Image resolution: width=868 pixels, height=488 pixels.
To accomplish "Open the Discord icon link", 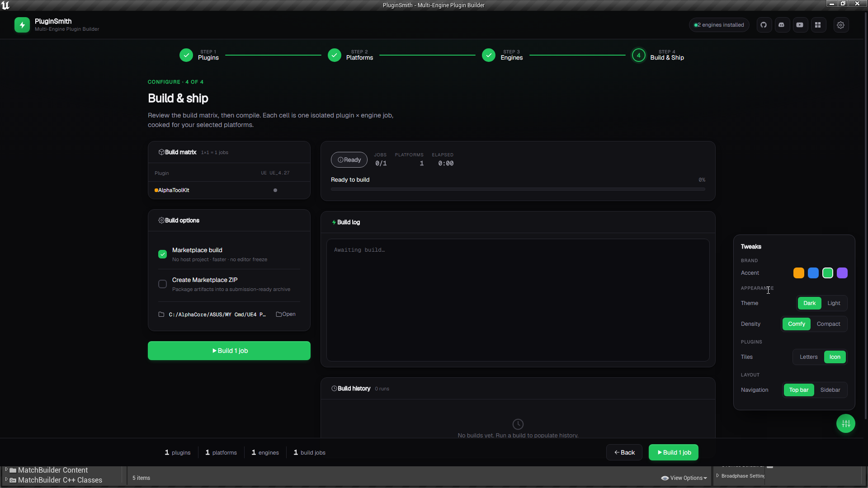I will tap(782, 25).
